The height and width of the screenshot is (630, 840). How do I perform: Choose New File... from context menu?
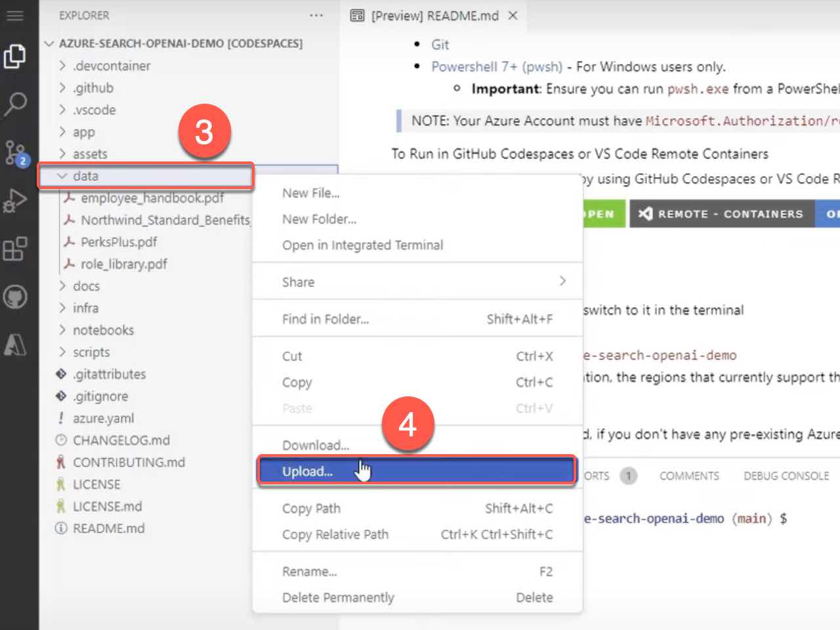(x=417, y=193)
